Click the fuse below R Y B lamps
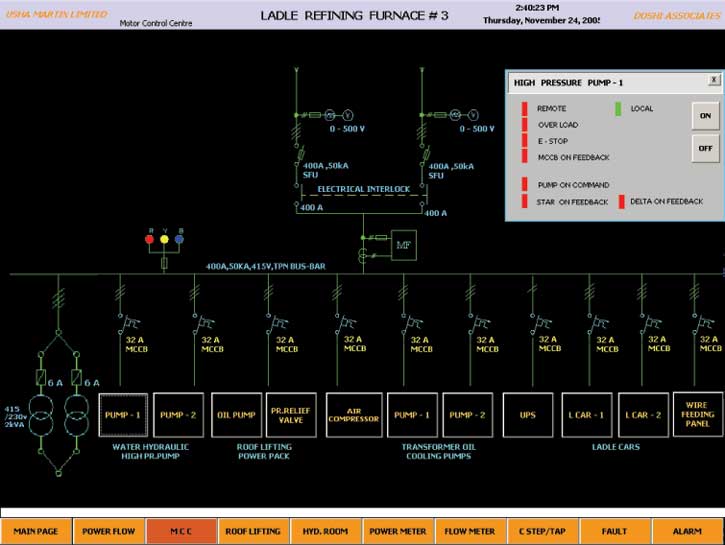 click(x=164, y=263)
